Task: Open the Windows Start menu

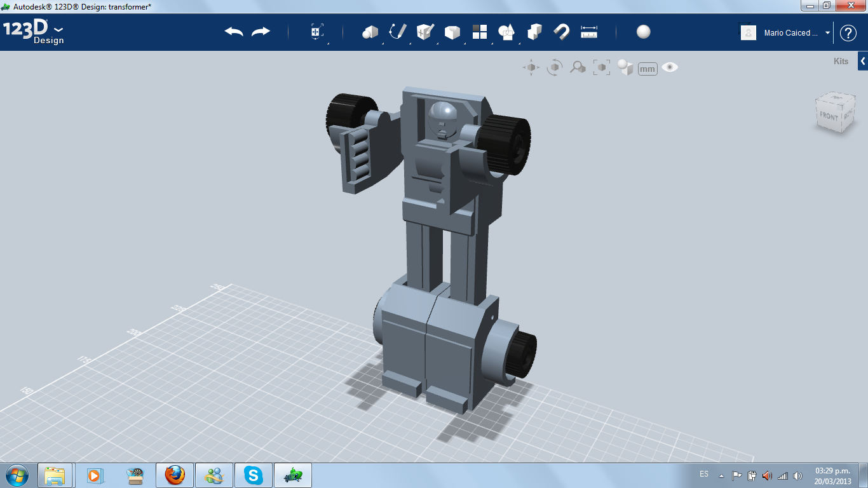Action: click(16, 475)
